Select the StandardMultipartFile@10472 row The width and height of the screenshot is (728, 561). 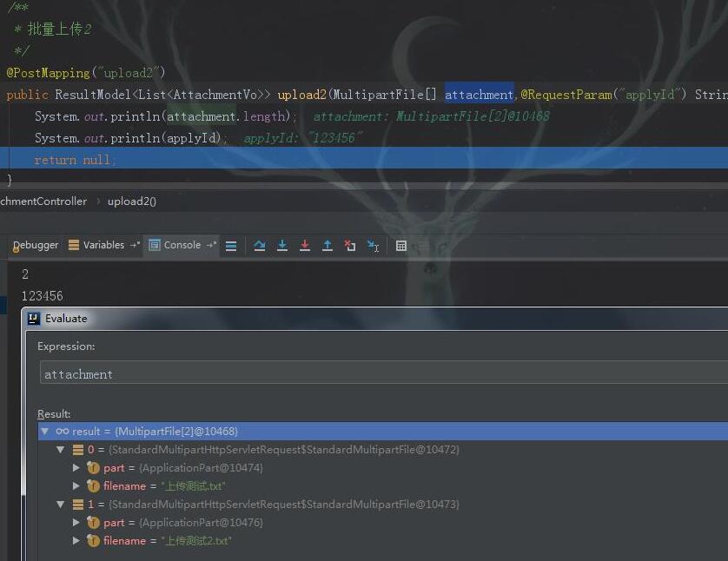pos(382,450)
